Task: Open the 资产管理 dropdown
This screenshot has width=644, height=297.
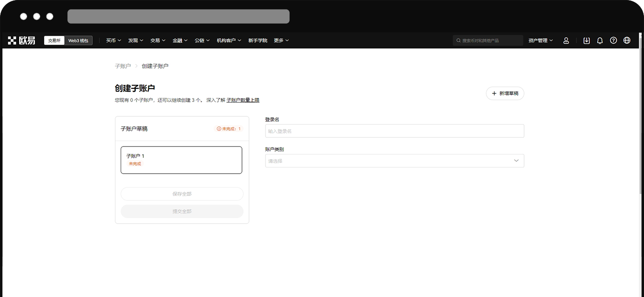Action: [x=540, y=40]
